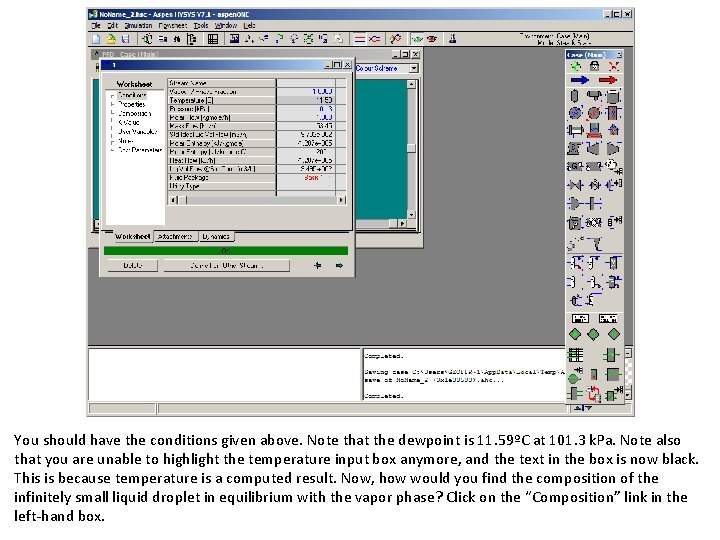Image resolution: width=720 pixels, height=540 pixels.
Task: Open the Tools menu
Action: 201,26
